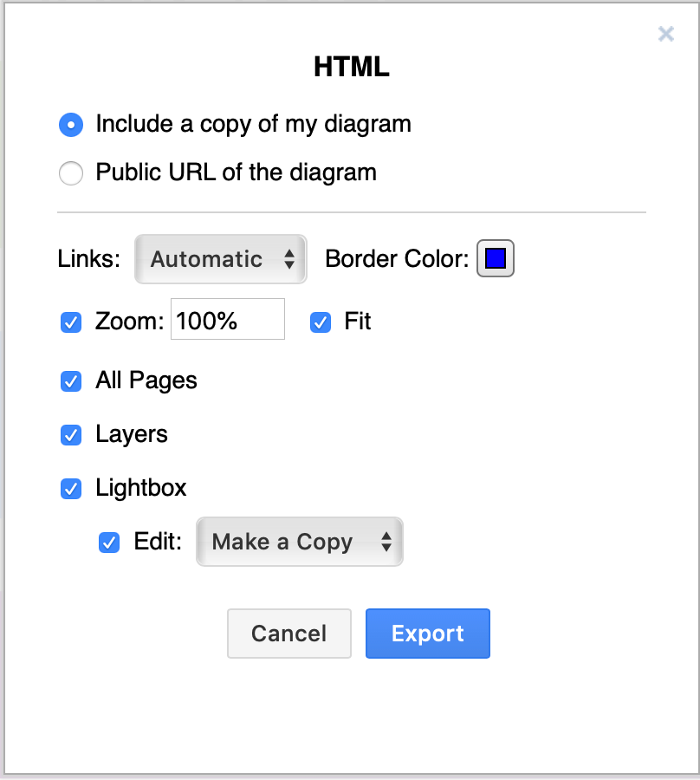
Task: Select the 'Include a copy of my diagram' radio button
Action: pos(70,125)
